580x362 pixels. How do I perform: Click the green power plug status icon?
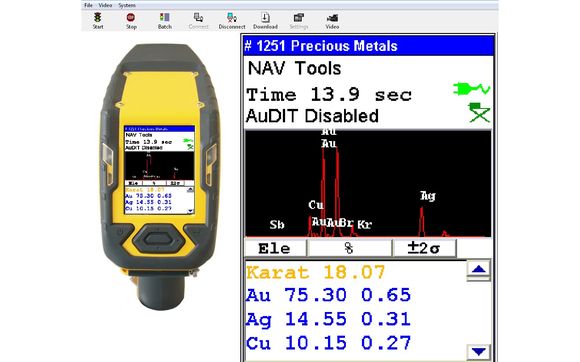[471, 89]
